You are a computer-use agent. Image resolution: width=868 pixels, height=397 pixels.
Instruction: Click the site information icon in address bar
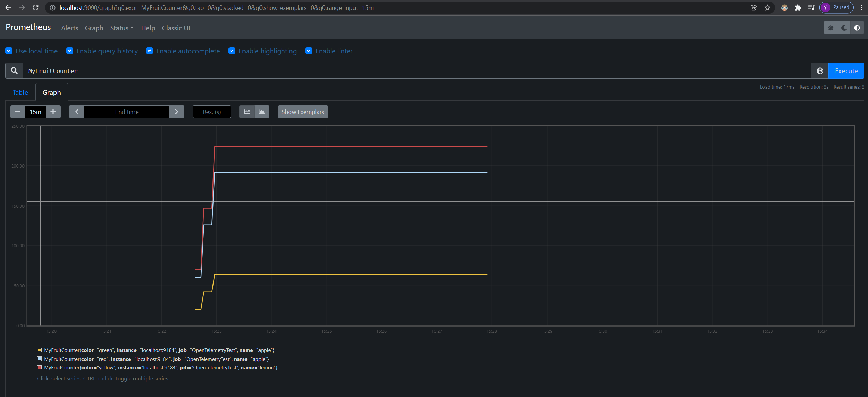tap(52, 7)
